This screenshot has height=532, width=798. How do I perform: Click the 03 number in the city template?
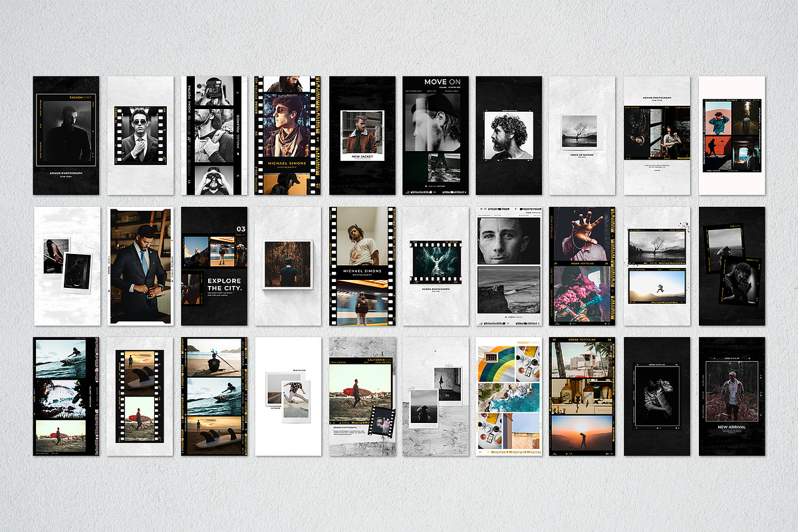coord(240,229)
